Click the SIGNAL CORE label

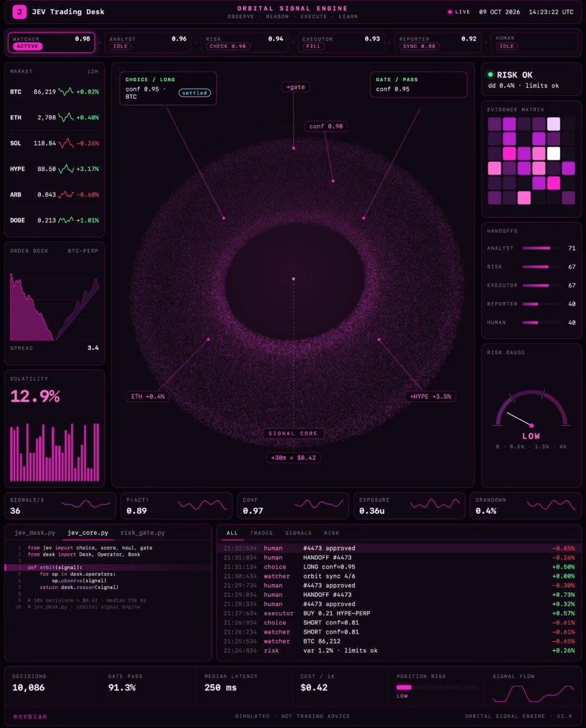[x=294, y=433]
